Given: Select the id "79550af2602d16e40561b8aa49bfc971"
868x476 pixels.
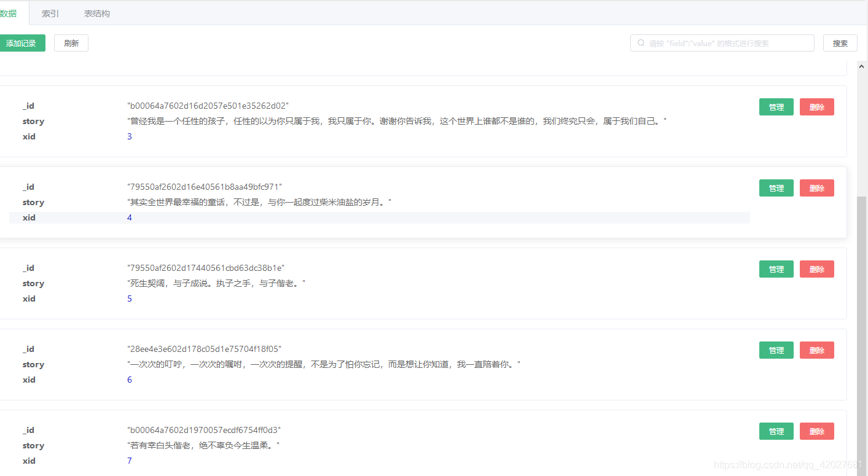Looking at the screenshot, I should tap(205, 187).
